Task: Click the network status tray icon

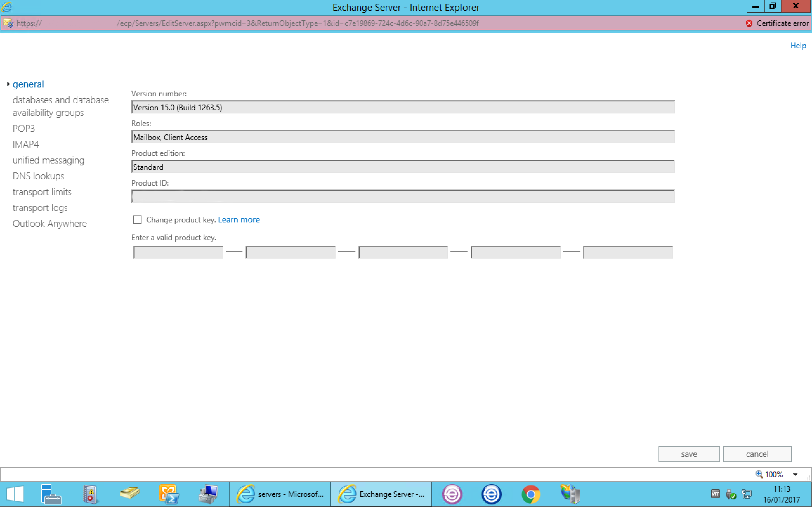Action: (x=747, y=494)
